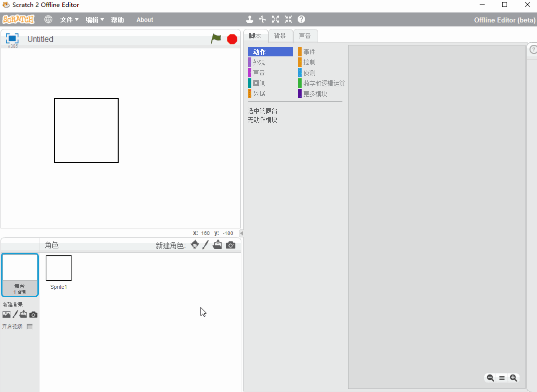The image size is (537, 392).
Task: Upload sprite from file icon
Action: tap(217, 245)
